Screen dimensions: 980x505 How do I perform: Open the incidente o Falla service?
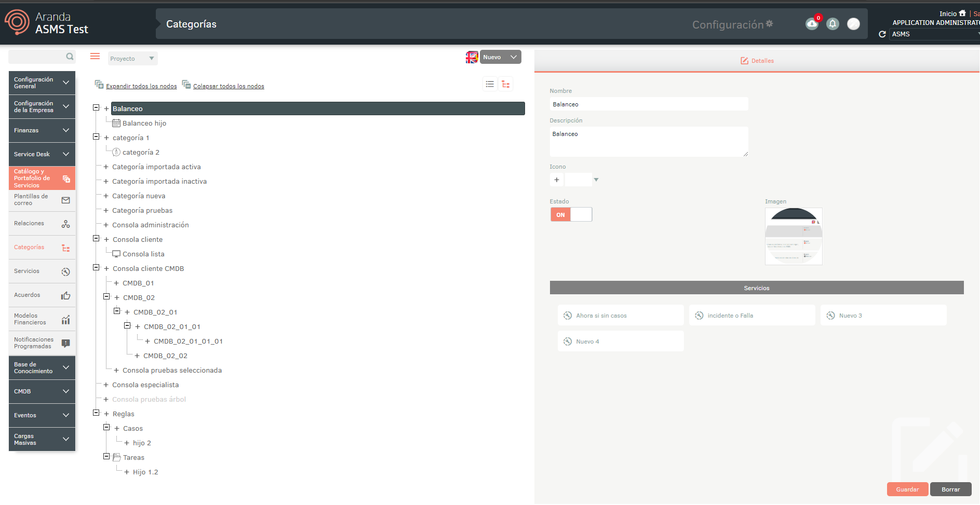752,316
